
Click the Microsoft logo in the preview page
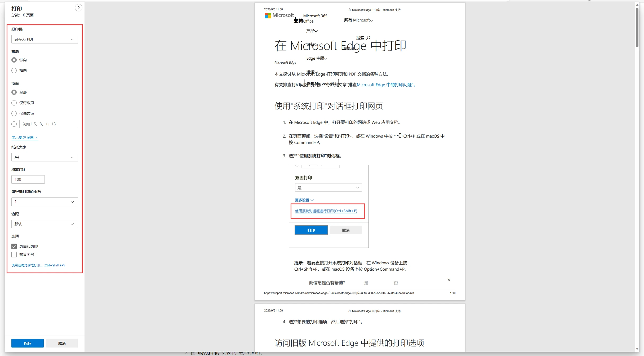tap(279, 15)
